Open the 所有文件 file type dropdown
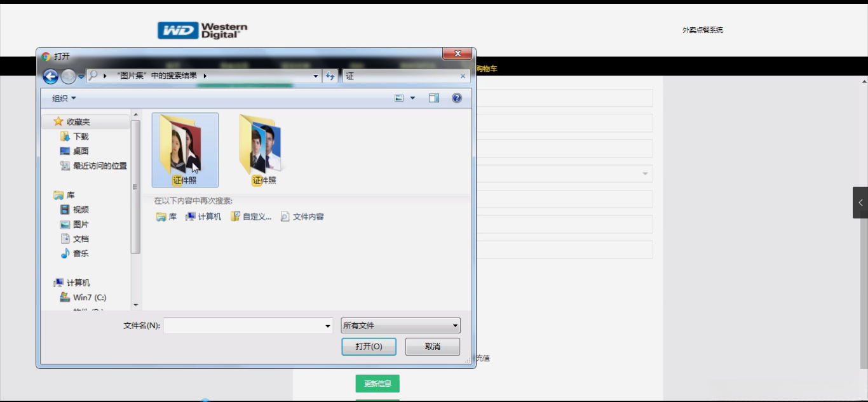868x402 pixels. (x=400, y=326)
